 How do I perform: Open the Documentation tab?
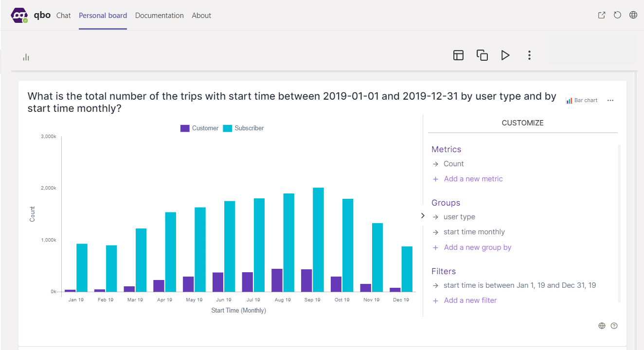coord(159,16)
